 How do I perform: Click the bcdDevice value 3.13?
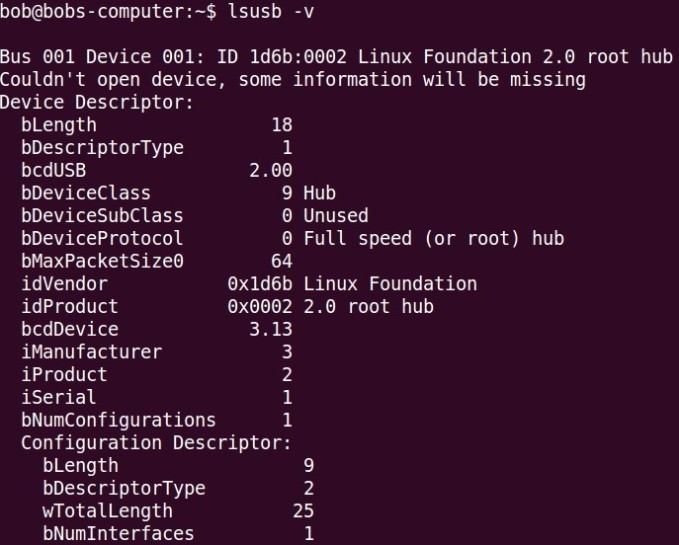271,329
